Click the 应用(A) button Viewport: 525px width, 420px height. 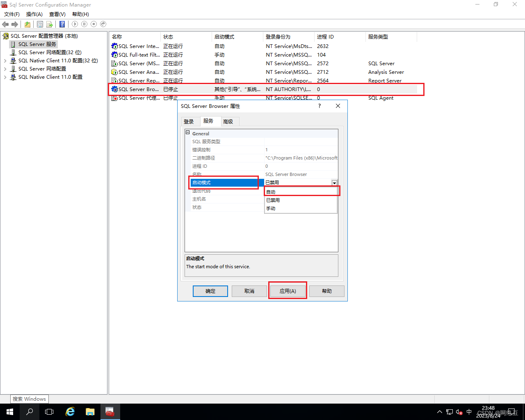(288, 291)
